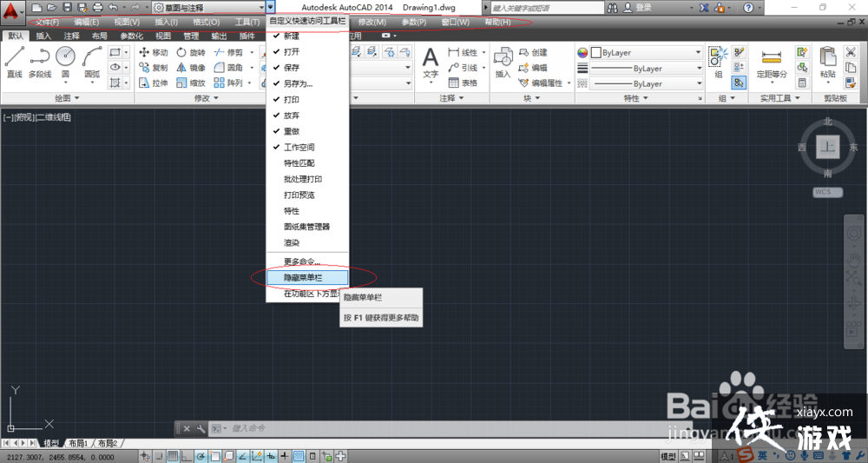Expand the 绘图 panel

68,98
